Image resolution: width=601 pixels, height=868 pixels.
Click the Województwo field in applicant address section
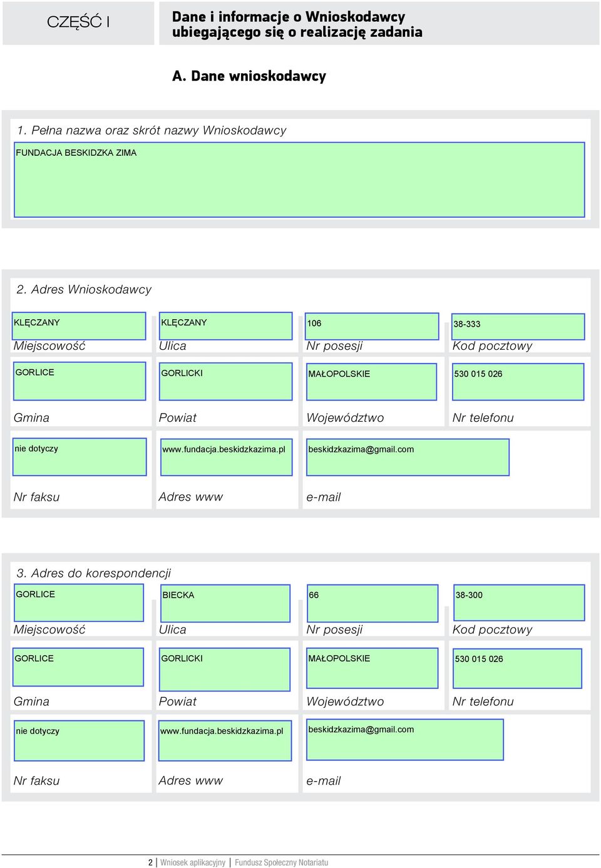(371, 381)
